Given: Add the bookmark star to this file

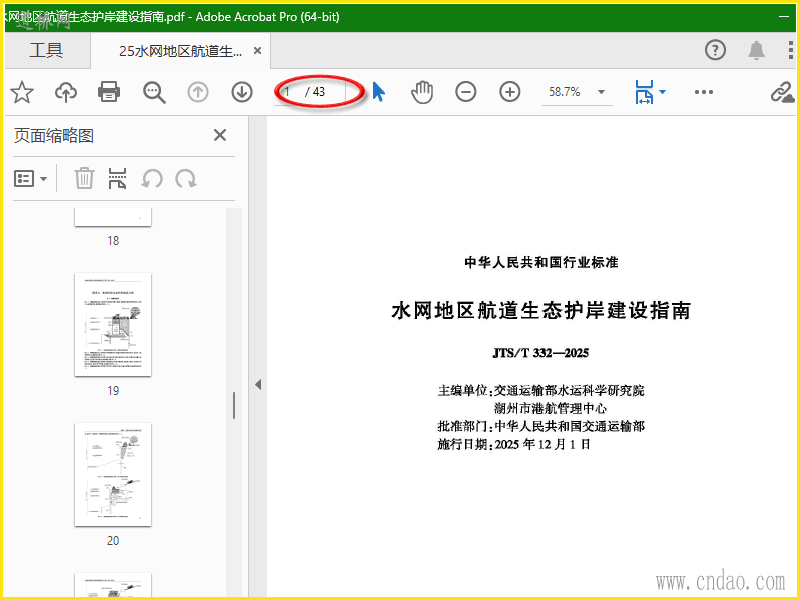Looking at the screenshot, I should point(22,92).
